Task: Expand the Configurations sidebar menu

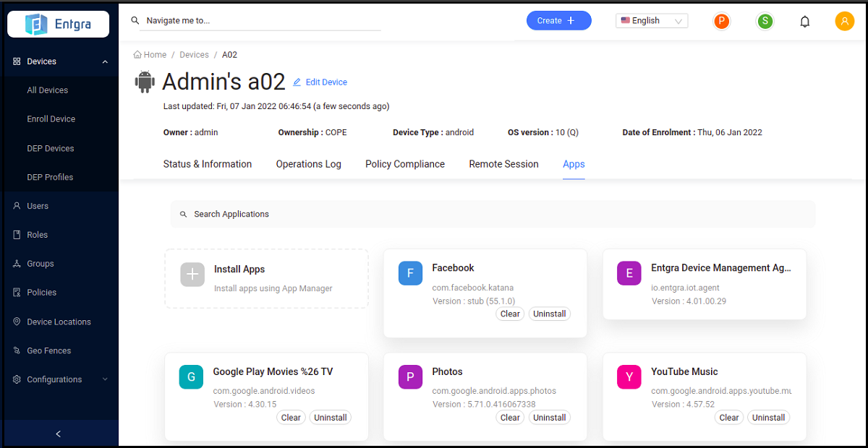Action: pos(105,379)
